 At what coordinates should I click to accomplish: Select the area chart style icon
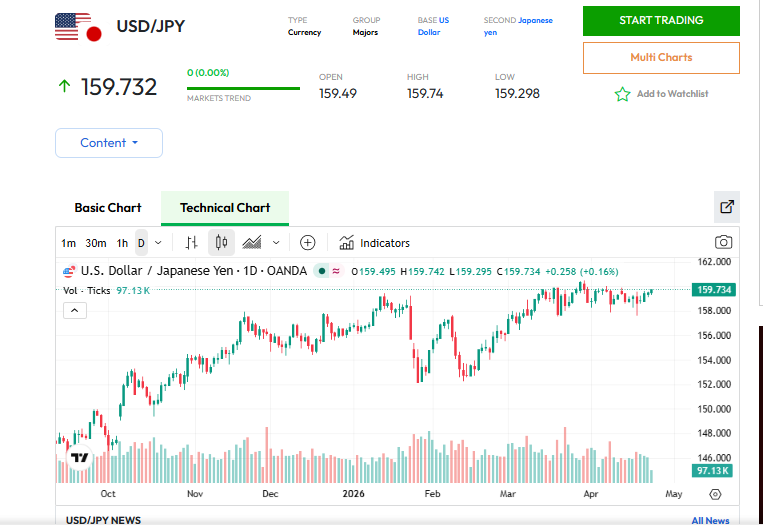(x=252, y=242)
